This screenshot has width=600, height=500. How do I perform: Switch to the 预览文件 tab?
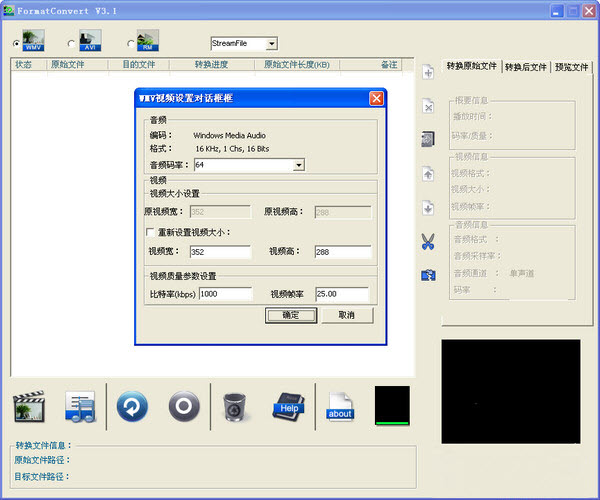tap(571, 67)
